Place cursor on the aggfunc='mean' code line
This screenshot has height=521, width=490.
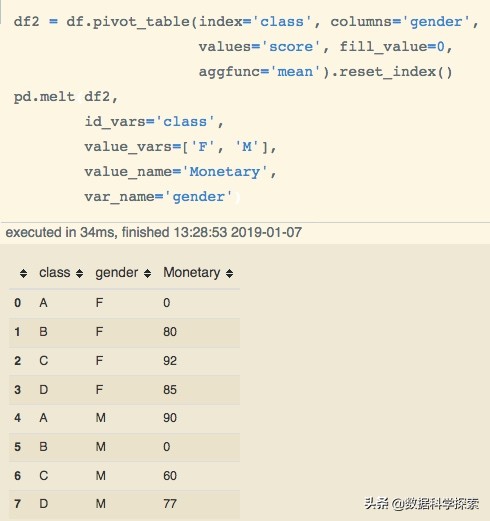[325, 72]
